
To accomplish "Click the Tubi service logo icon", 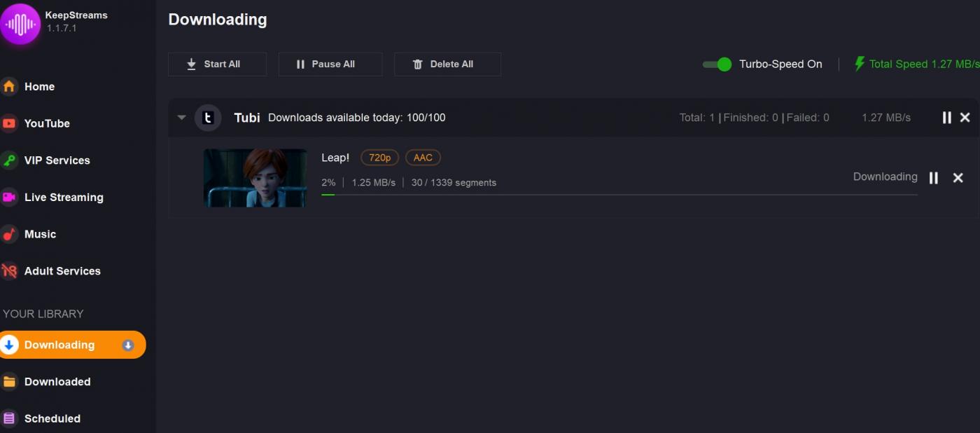I will click(x=208, y=118).
